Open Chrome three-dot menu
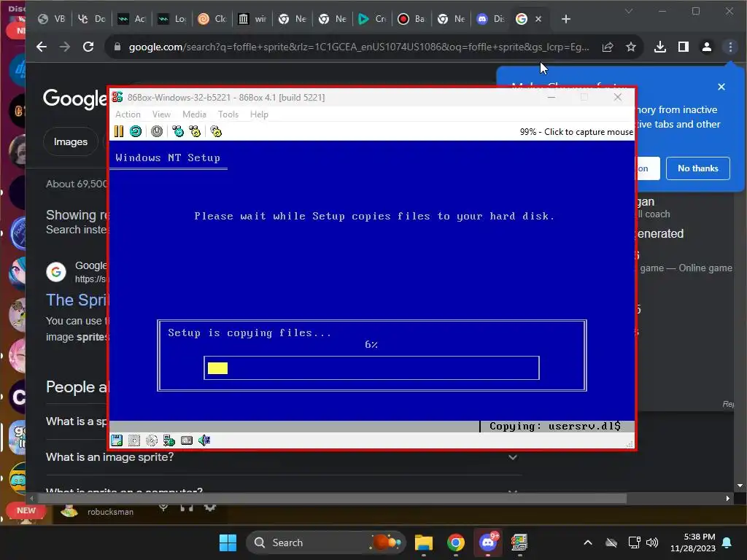 729,47
